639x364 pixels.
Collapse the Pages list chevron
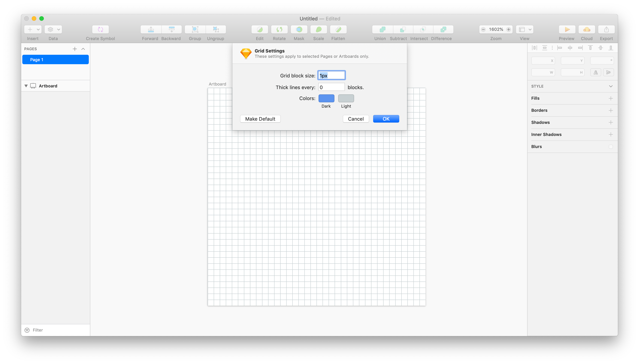tap(83, 49)
